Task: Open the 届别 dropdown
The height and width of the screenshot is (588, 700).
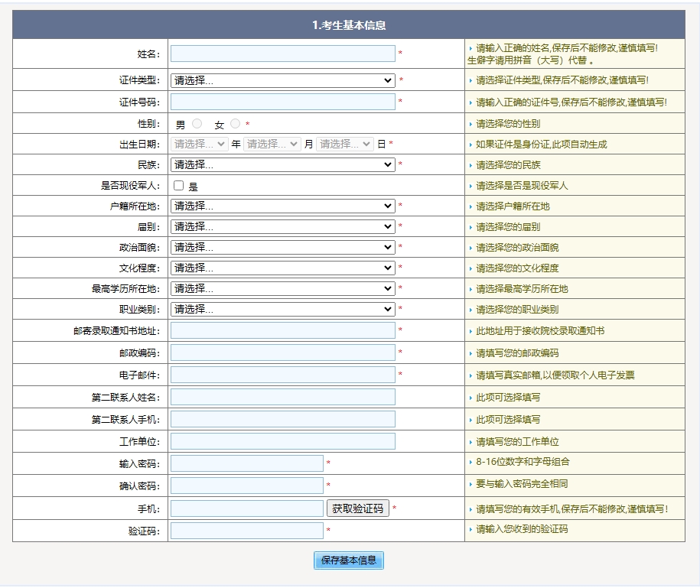Action: (283, 226)
